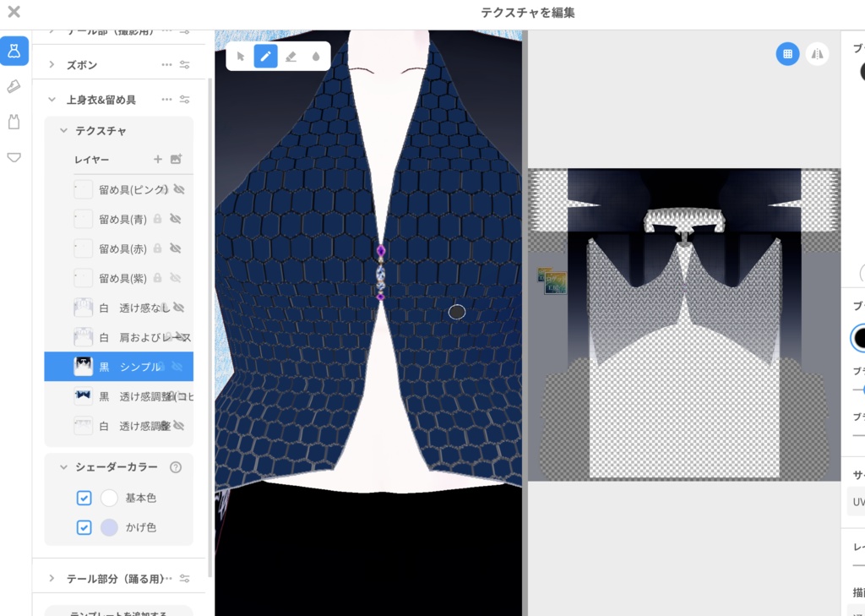Open the clothing (dress) category in sidebar

[x=14, y=52]
